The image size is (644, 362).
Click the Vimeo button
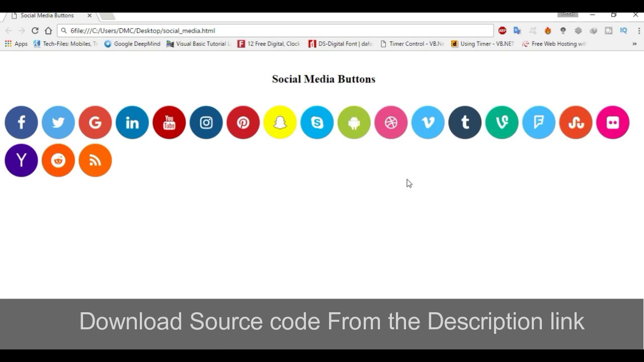(x=428, y=122)
